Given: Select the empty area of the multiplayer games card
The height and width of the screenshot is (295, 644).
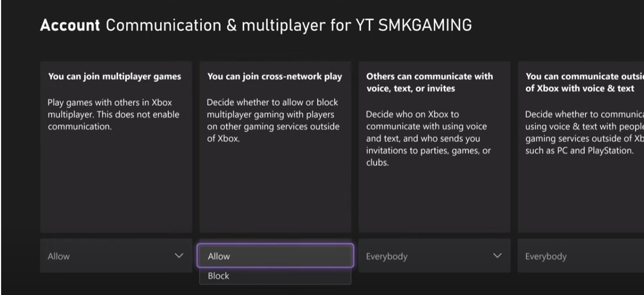Looking at the screenshot, I should [116, 184].
